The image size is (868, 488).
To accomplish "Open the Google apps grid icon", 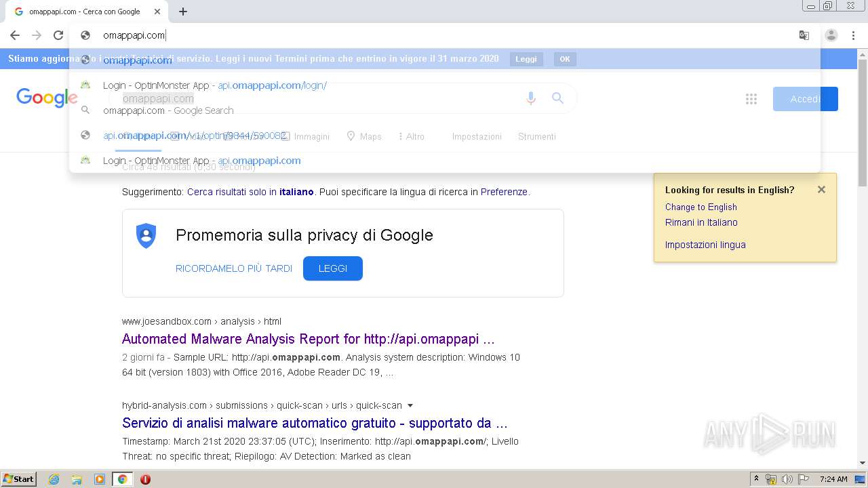I will [x=751, y=99].
